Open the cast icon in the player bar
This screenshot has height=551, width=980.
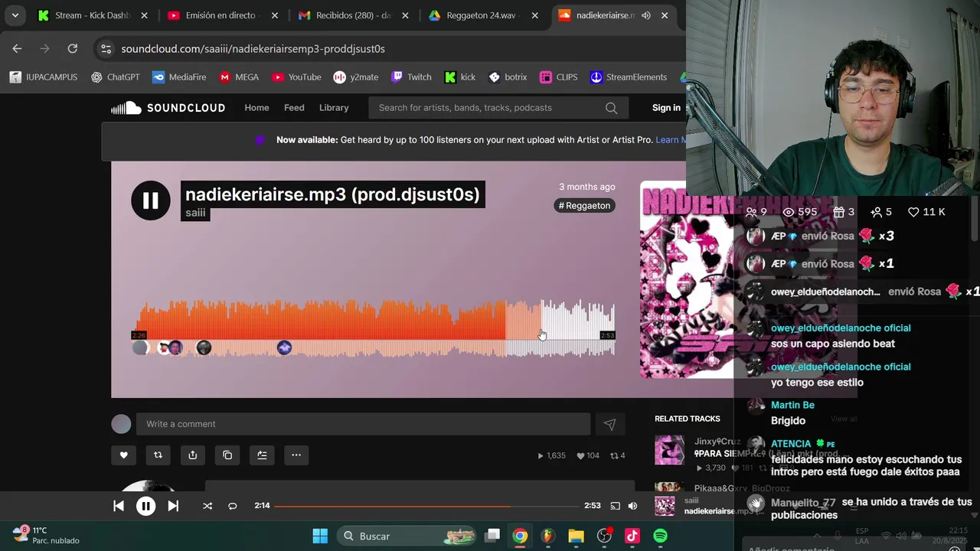tap(615, 506)
